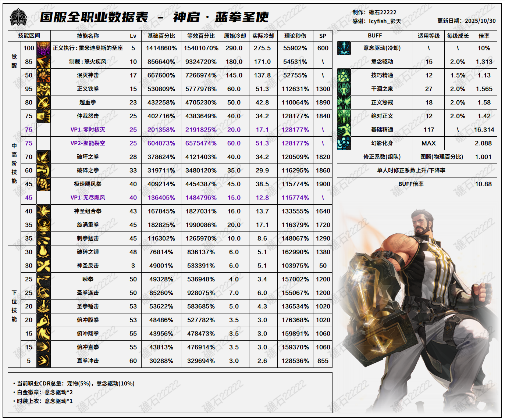Click the 幻影化身 buff icon
The image size is (505, 420).
[344, 143]
